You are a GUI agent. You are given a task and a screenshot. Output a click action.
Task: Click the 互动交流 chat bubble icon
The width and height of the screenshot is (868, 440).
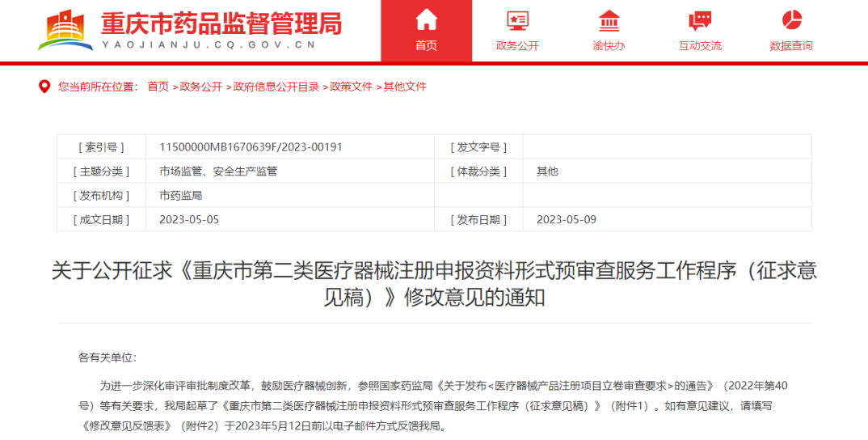point(700,19)
